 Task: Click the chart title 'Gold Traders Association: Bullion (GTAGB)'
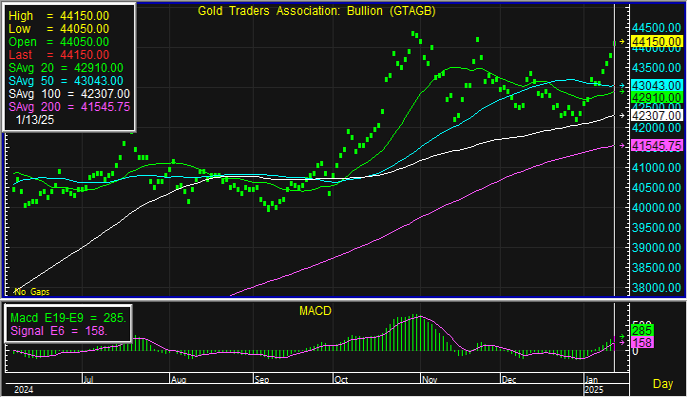tap(316, 11)
